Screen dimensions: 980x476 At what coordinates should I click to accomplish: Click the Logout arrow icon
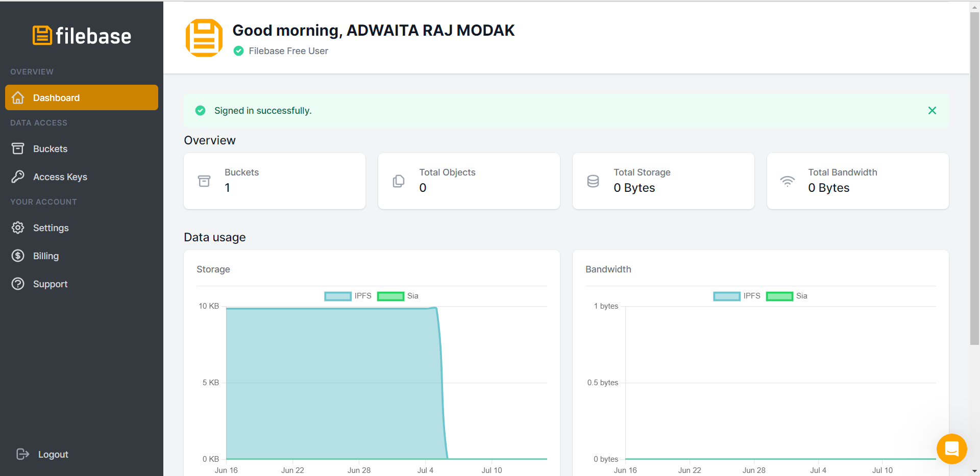[23, 454]
